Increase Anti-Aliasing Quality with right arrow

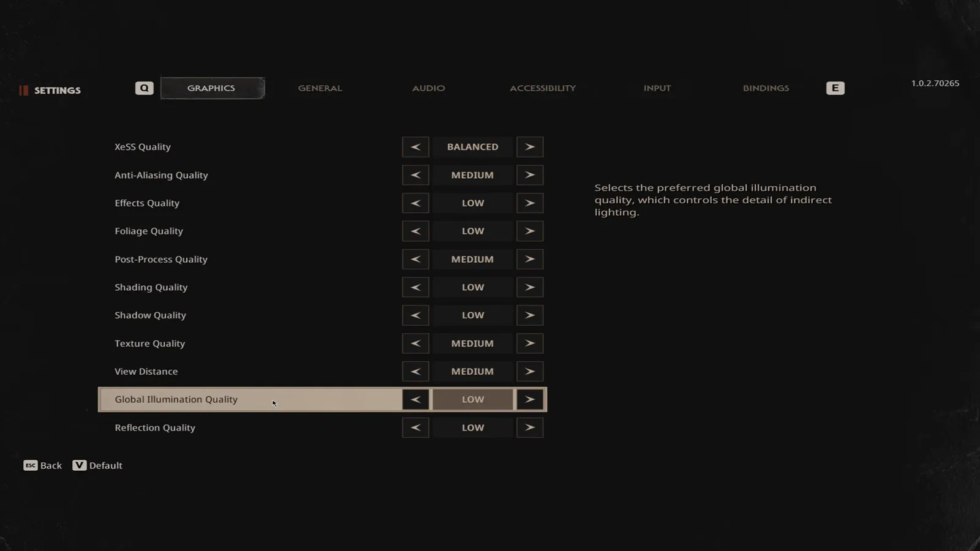pyautogui.click(x=530, y=175)
